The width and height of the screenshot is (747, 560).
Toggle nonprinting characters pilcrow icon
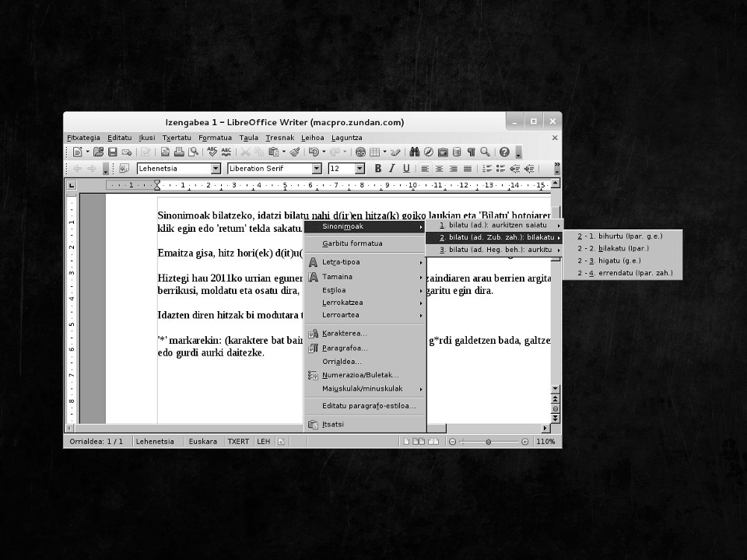click(471, 152)
